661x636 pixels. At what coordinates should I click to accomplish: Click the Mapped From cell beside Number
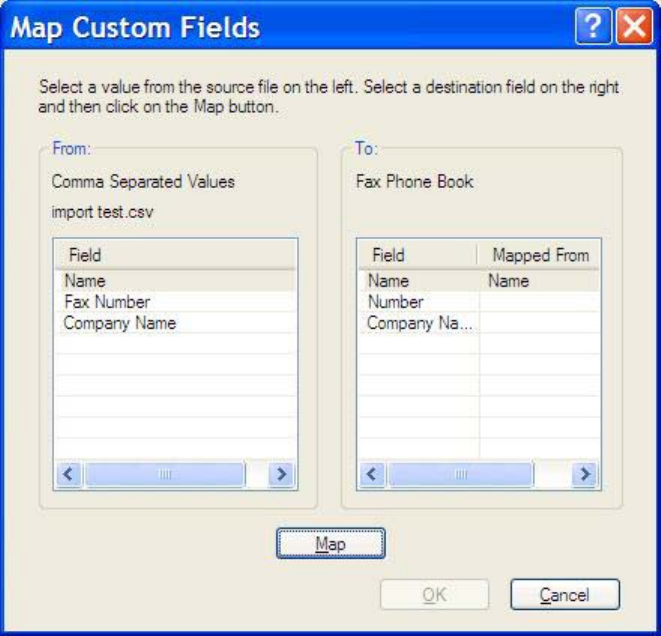(x=540, y=302)
